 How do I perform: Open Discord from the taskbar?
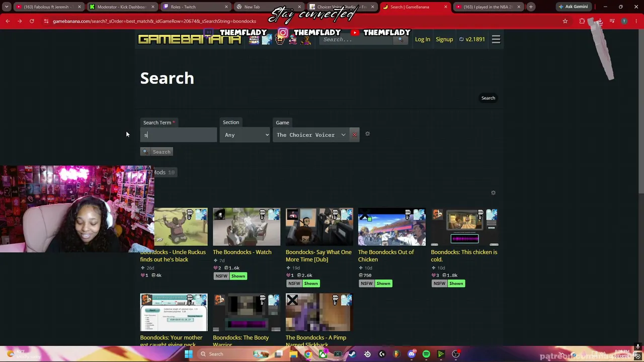412,354
